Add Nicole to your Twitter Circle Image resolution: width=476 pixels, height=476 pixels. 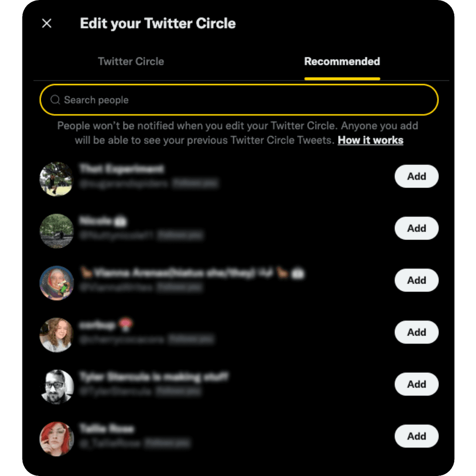[416, 228]
